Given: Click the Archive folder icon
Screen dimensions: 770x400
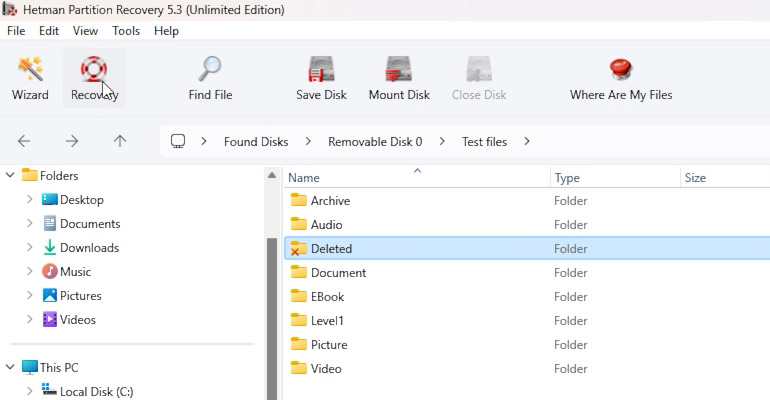Looking at the screenshot, I should [299, 200].
